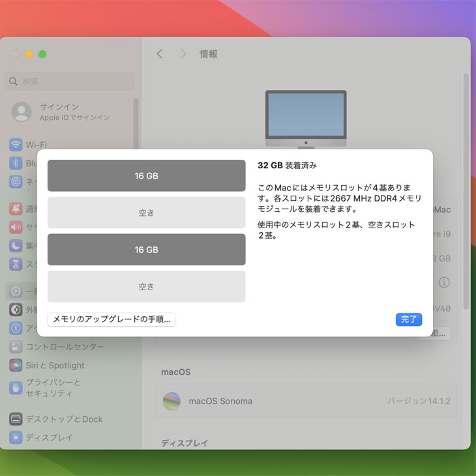Image resolution: width=476 pixels, height=476 pixels.
Task: Open ディスプレイ in the sidebar
Action: (x=49, y=438)
